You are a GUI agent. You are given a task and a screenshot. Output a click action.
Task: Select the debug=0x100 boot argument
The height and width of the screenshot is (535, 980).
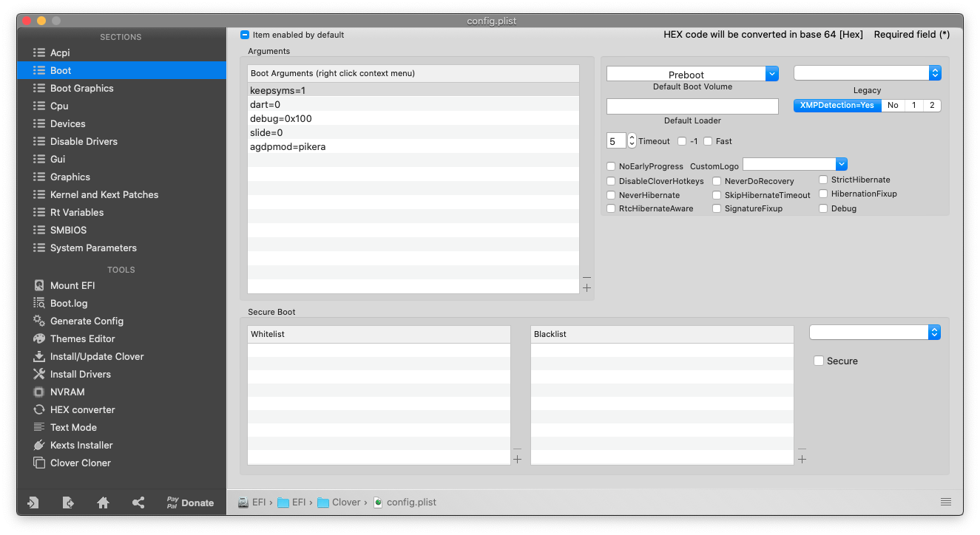coord(413,118)
